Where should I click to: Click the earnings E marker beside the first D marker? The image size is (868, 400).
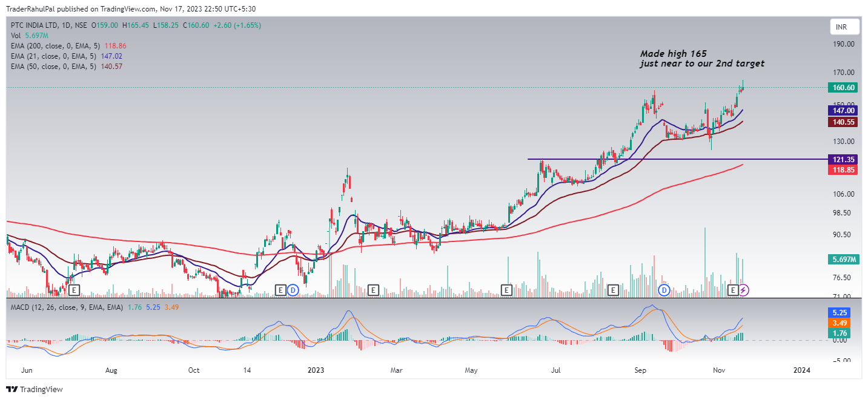(x=280, y=290)
